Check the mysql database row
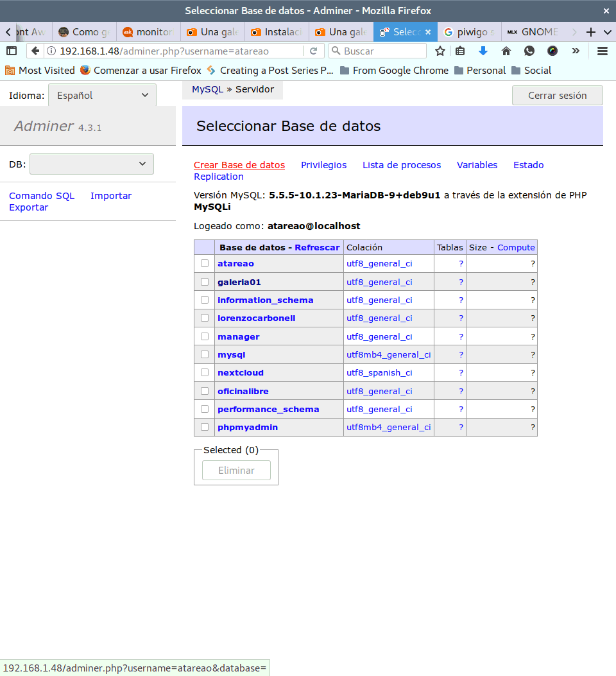The height and width of the screenshot is (676, 616). [x=205, y=354]
